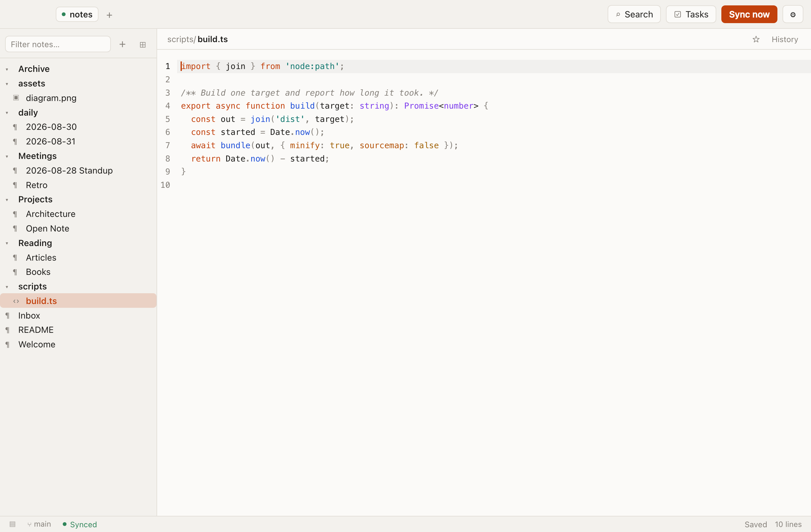This screenshot has height=532, width=811.
Task: Open the 2026-08-28 Standup note
Action: (x=78, y=171)
